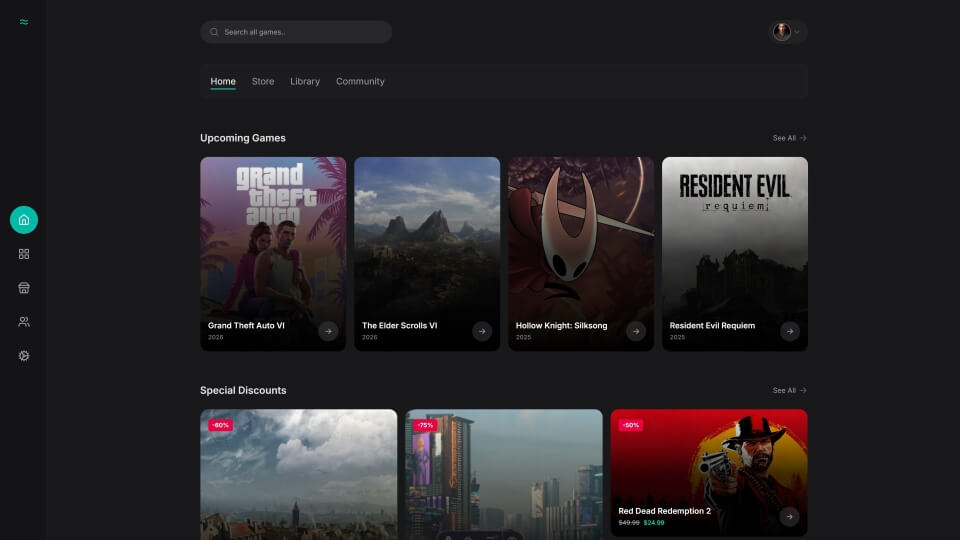Focus the Search all games field
Screen dimensions: 960x540
[x=296, y=32]
